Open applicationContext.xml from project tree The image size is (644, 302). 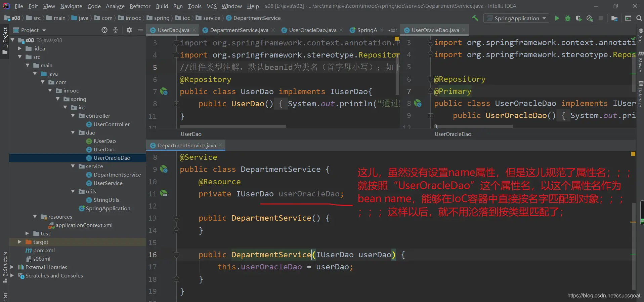pos(84,225)
